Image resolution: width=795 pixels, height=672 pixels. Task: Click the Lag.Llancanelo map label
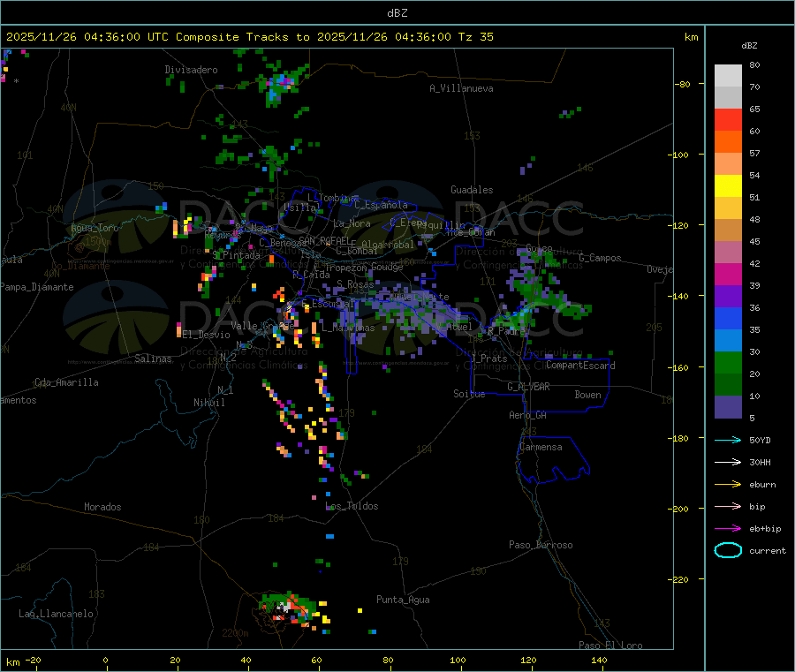click(x=56, y=614)
